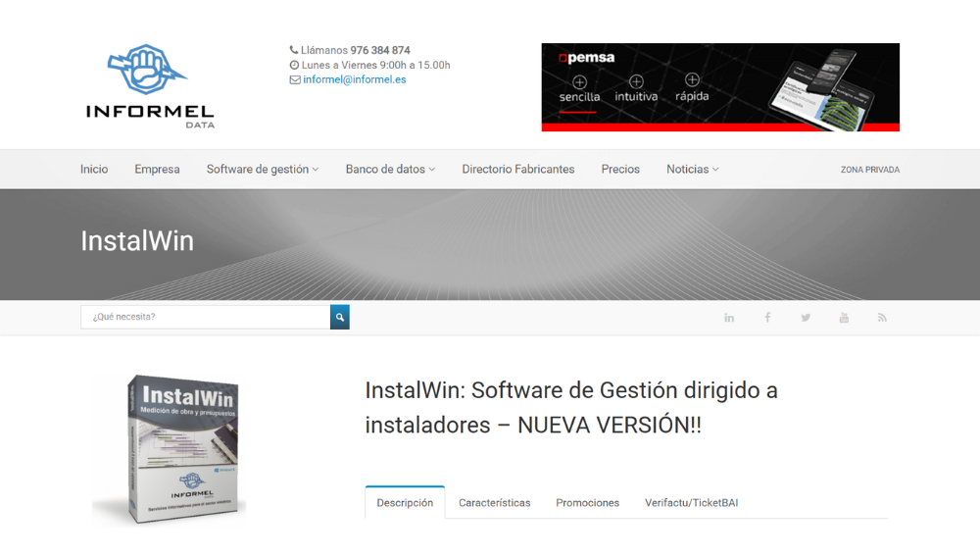Focus the ¿Qué necesita? search field
Image resolution: width=980 pixels, height=557 pixels.
205,317
